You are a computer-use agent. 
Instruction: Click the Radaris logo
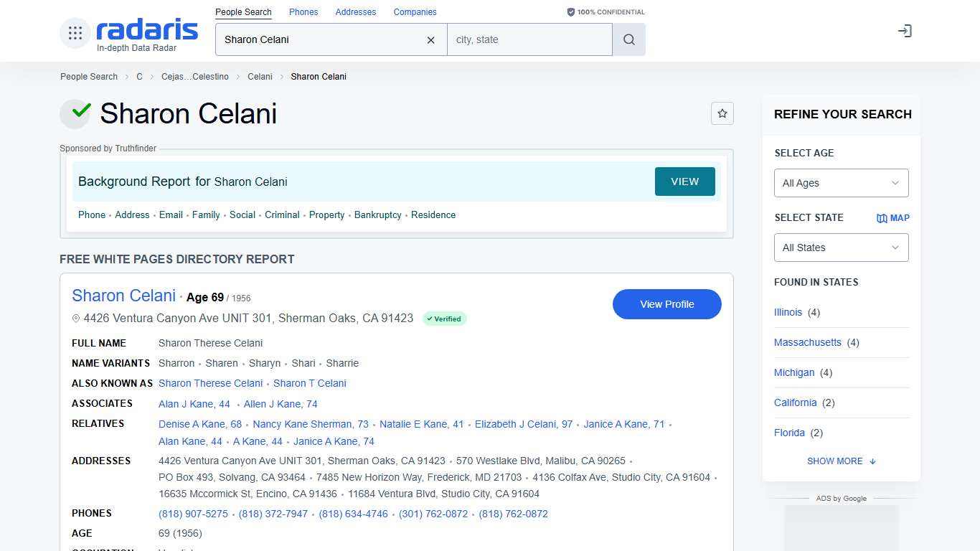point(146,30)
